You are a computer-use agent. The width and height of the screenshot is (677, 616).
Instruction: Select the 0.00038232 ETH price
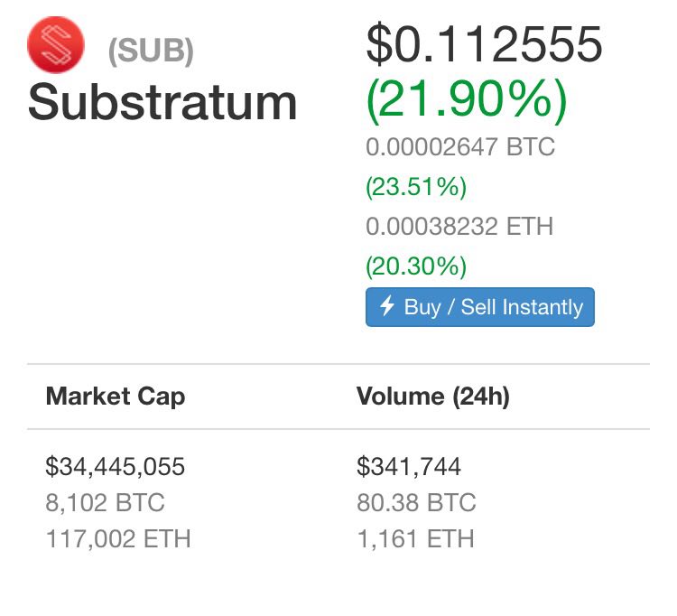click(459, 227)
